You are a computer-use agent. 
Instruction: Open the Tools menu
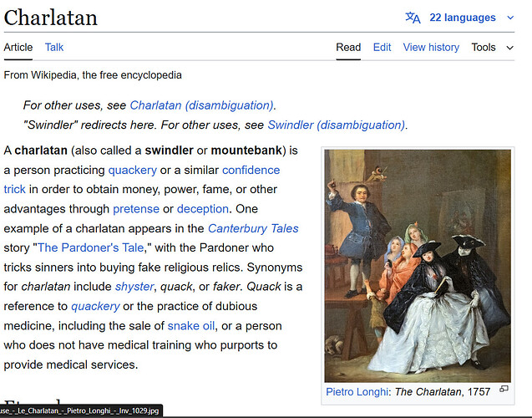(483, 47)
